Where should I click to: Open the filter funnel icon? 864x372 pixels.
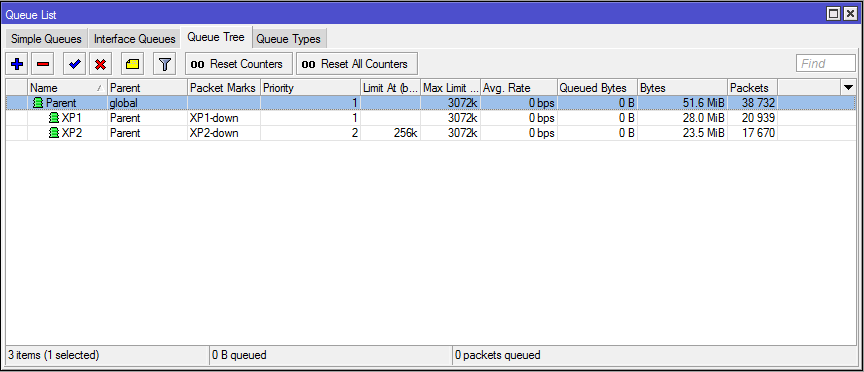pos(164,64)
